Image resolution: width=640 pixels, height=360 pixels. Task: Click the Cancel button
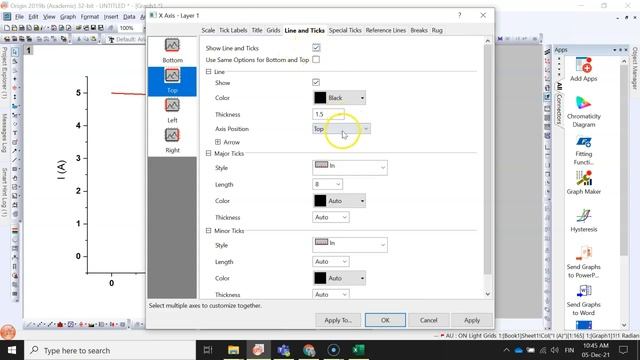pyautogui.click(x=429, y=320)
